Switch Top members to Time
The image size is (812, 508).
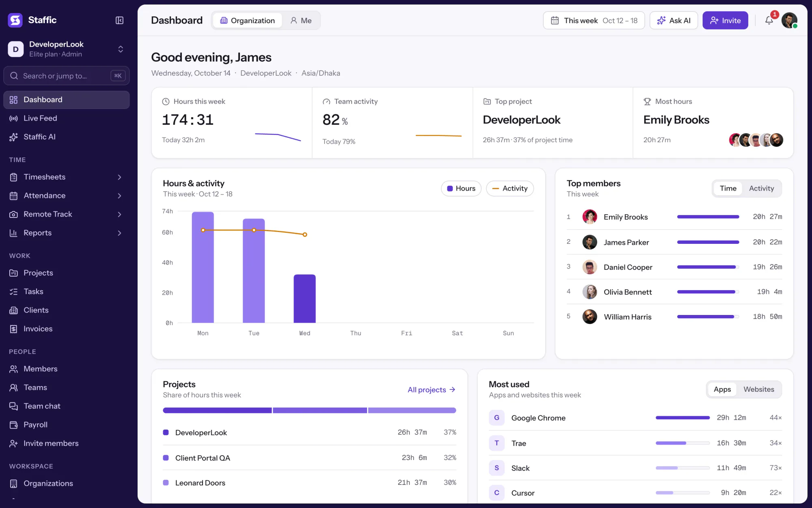(x=728, y=189)
